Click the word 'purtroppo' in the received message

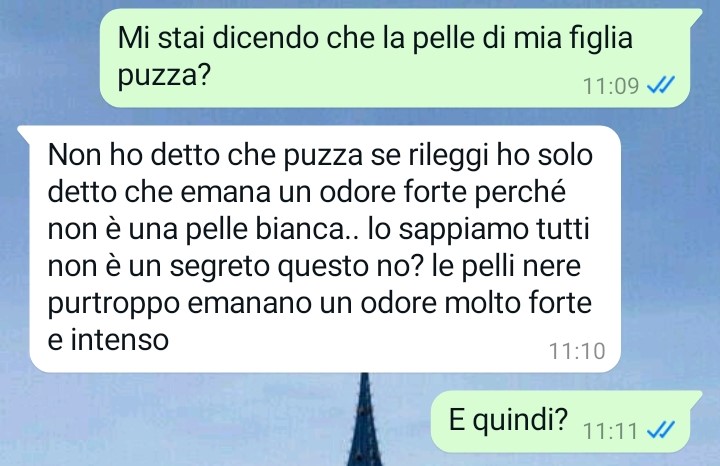click(113, 304)
